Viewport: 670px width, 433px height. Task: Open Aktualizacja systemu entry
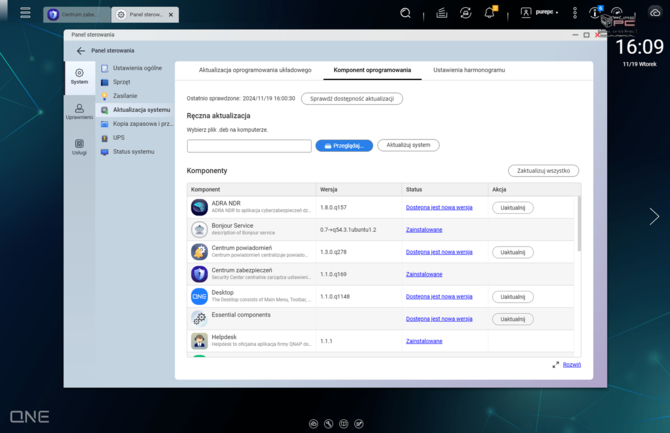(135, 110)
